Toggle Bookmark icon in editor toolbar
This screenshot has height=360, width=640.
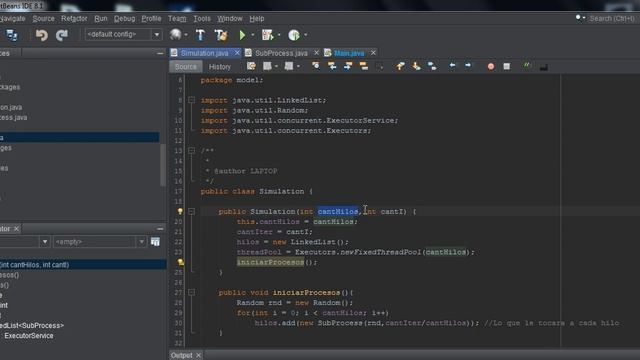[432, 66]
